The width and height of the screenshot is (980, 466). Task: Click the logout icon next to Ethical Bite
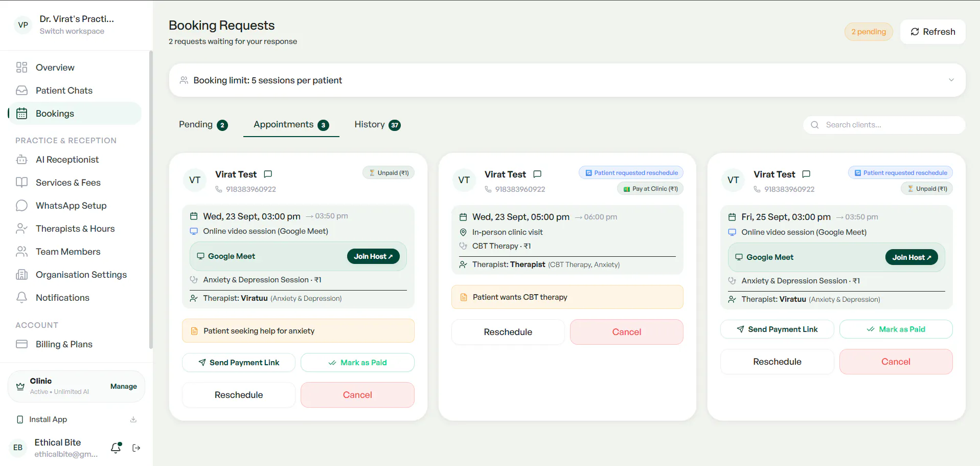[x=136, y=448]
